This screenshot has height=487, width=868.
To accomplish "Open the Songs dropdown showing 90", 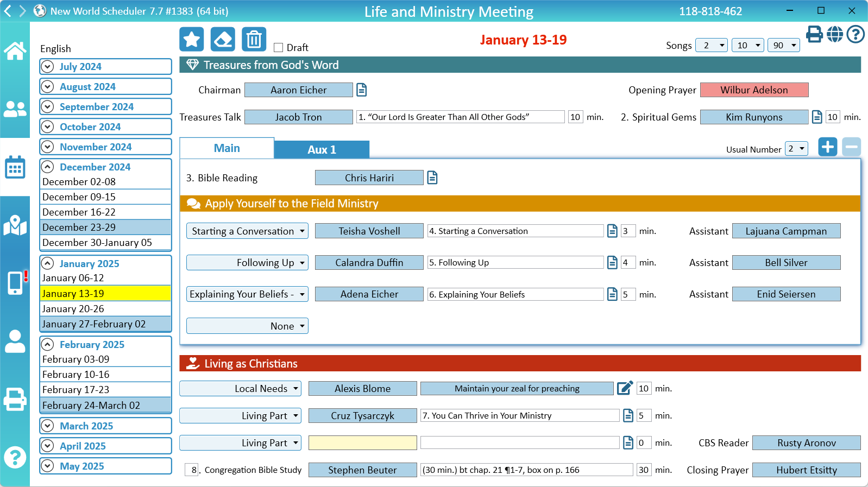I will coord(784,45).
